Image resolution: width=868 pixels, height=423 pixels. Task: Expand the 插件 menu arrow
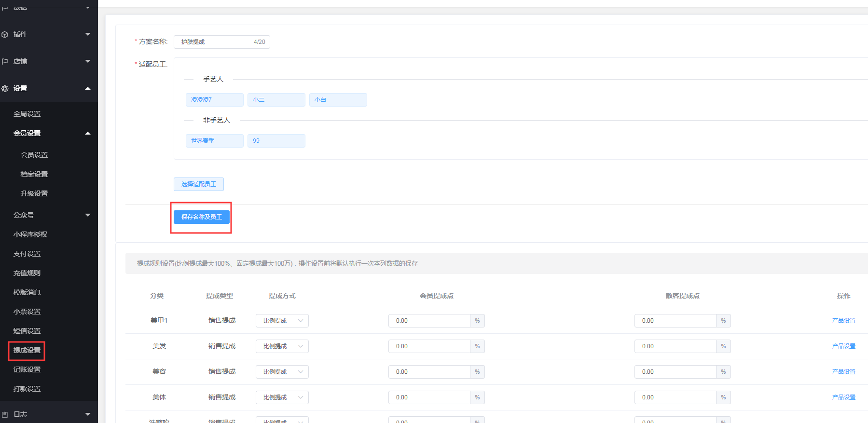(x=88, y=34)
